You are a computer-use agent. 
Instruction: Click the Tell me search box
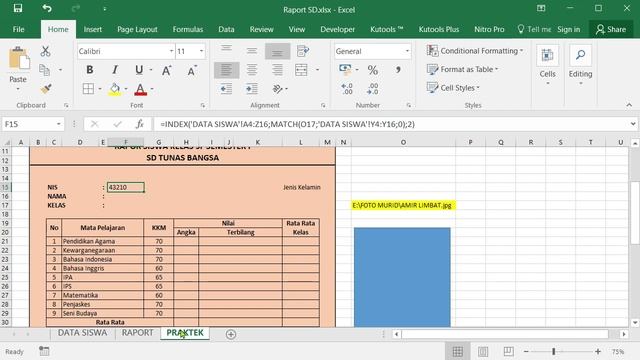tap(534, 29)
